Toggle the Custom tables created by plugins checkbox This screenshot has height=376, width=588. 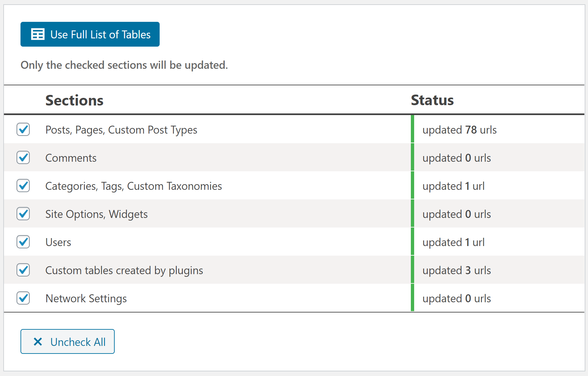23,270
